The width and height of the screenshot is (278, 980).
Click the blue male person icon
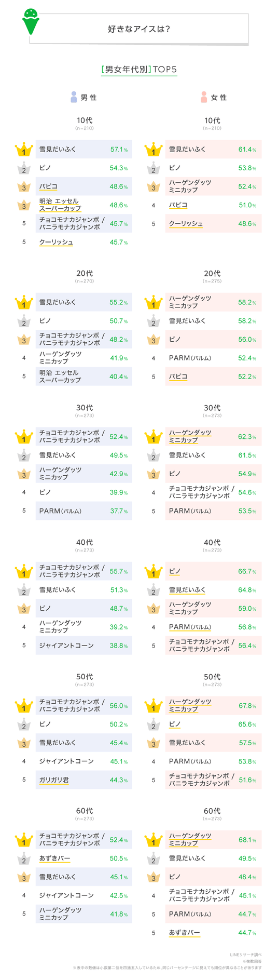point(74,97)
